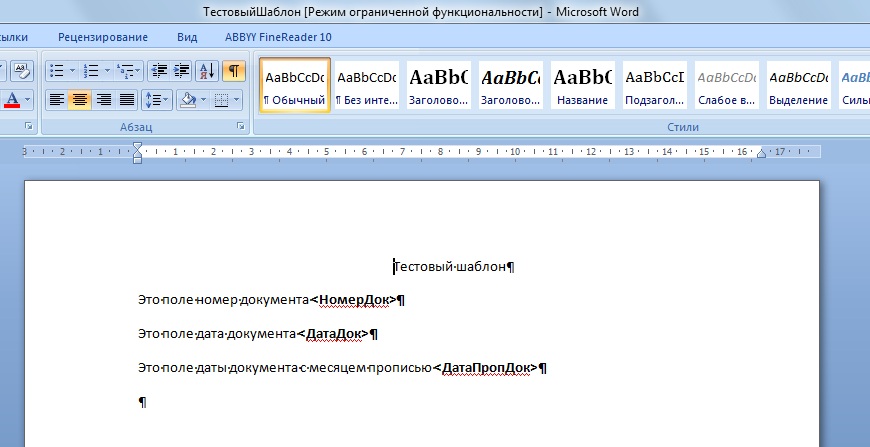Open the font color dropdown arrow
Image resolution: width=870 pixels, height=447 pixels.
tap(28, 100)
